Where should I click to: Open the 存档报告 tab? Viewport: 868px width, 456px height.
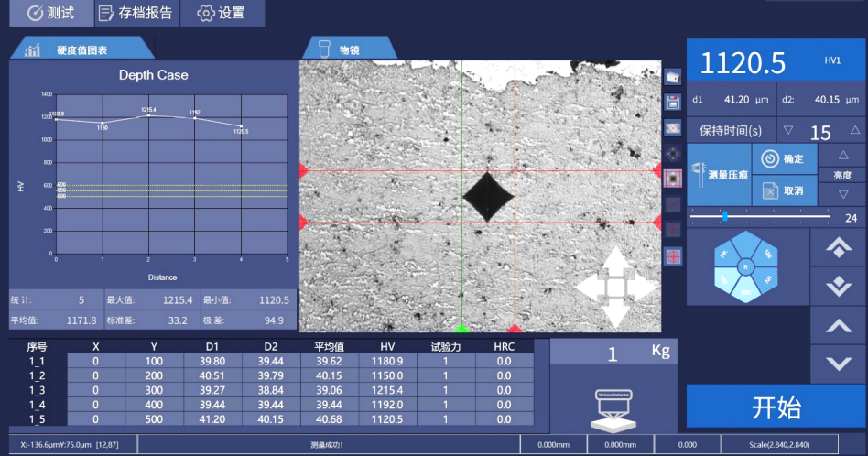[x=136, y=13]
